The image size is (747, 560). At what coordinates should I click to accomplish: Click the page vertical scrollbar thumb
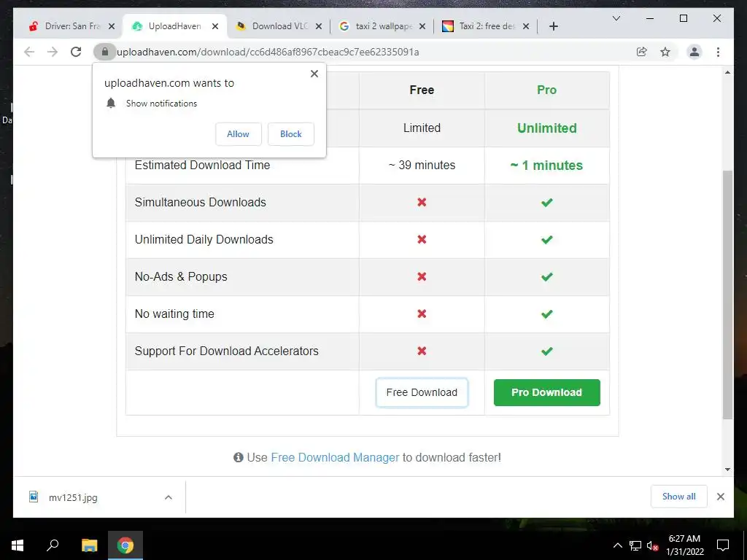tap(727, 295)
